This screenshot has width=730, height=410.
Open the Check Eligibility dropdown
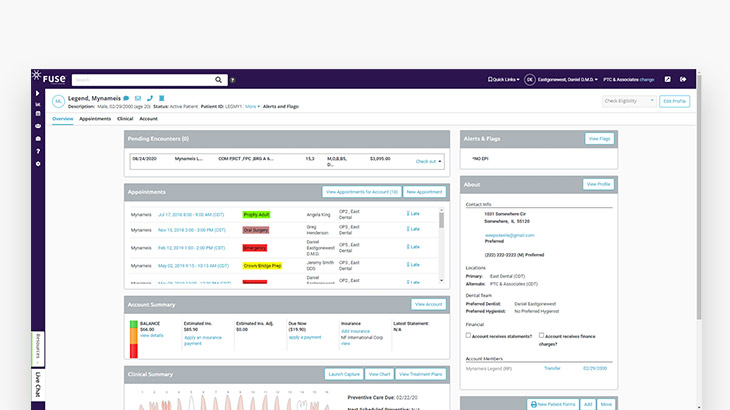click(629, 101)
